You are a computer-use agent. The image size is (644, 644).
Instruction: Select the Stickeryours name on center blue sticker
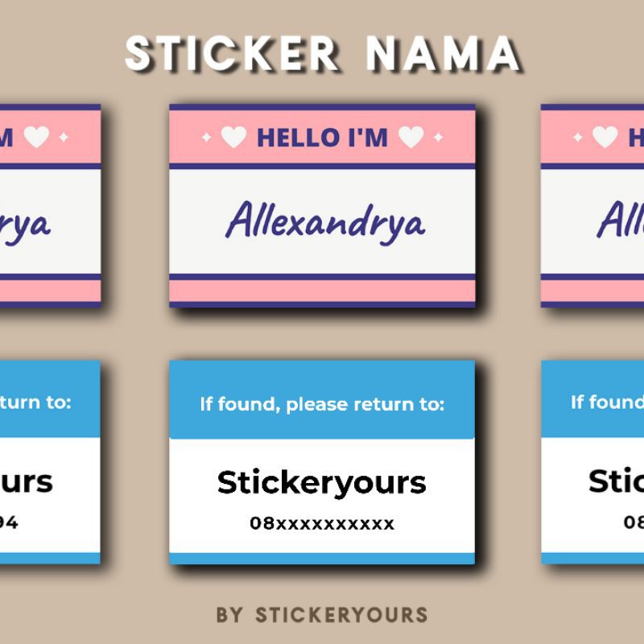[322, 482]
